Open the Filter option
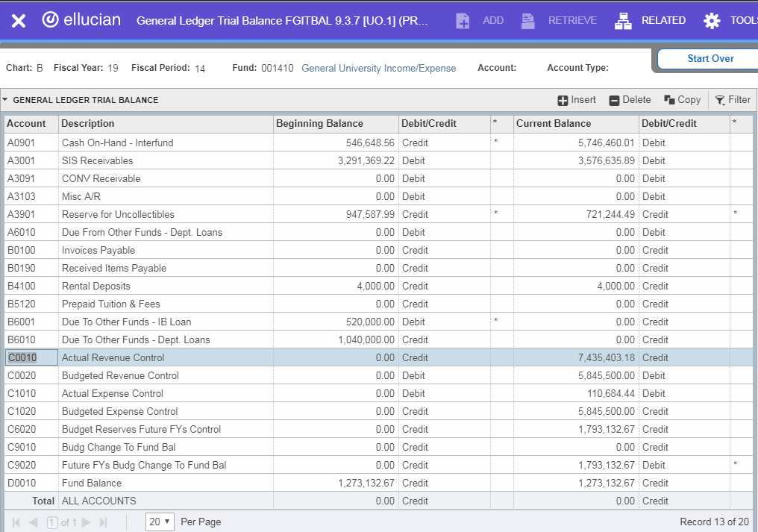Image resolution: width=758 pixels, height=532 pixels. (x=733, y=100)
